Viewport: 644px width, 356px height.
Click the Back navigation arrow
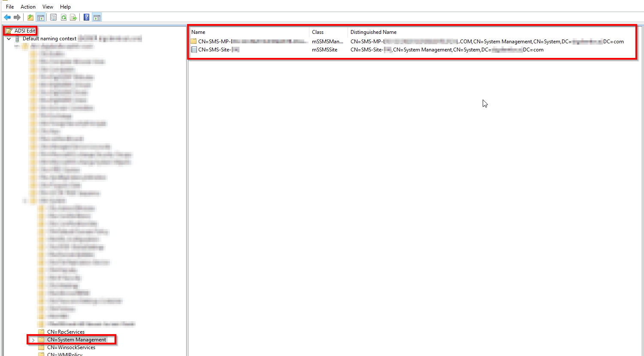click(x=7, y=17)
